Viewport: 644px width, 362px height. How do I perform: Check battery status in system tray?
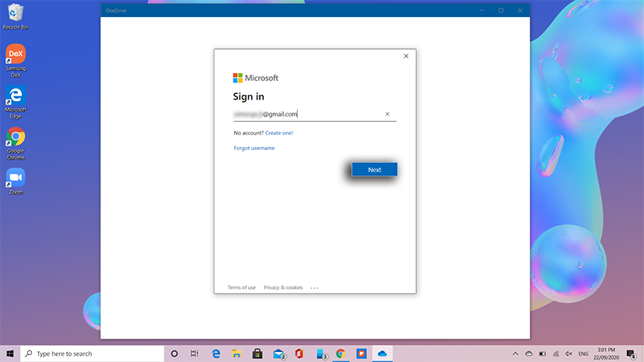pos(542,353)
